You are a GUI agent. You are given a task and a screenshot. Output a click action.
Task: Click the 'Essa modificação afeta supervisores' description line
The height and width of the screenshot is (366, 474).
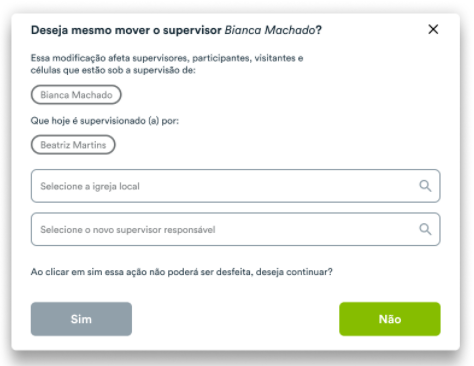167,58
